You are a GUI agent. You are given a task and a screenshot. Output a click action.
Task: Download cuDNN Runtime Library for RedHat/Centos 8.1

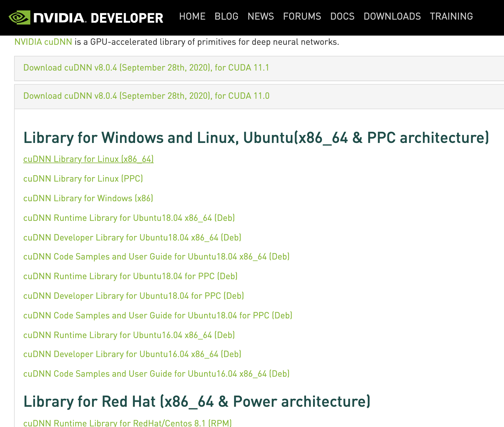127,423
